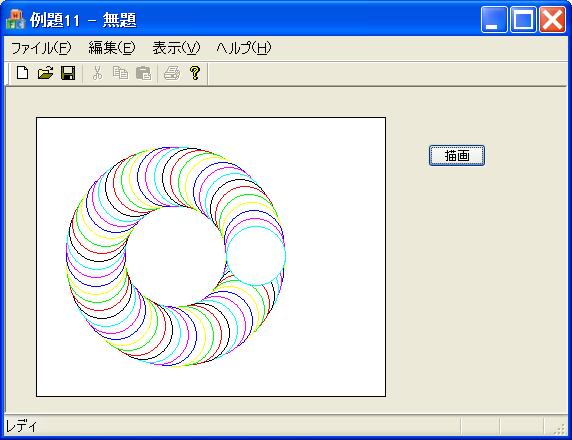Open the 表示(V) menu
572x440 pixels.
177,48
